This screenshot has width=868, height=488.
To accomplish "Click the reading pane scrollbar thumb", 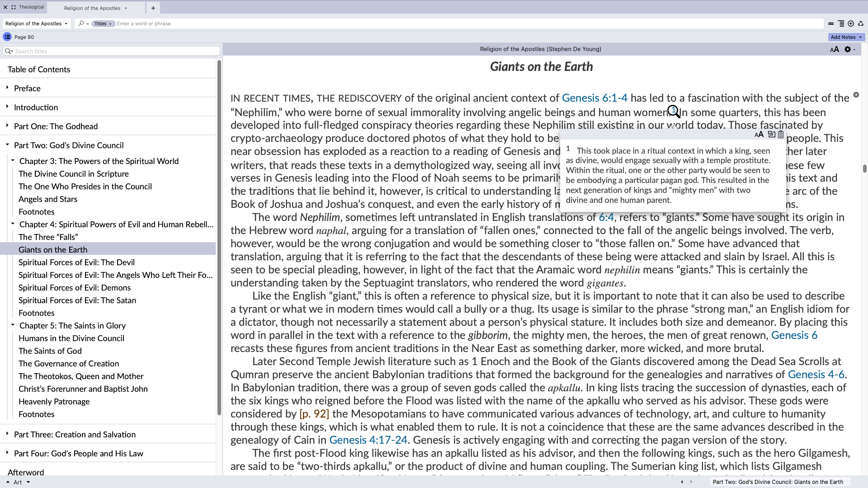I will coord(864,169).
